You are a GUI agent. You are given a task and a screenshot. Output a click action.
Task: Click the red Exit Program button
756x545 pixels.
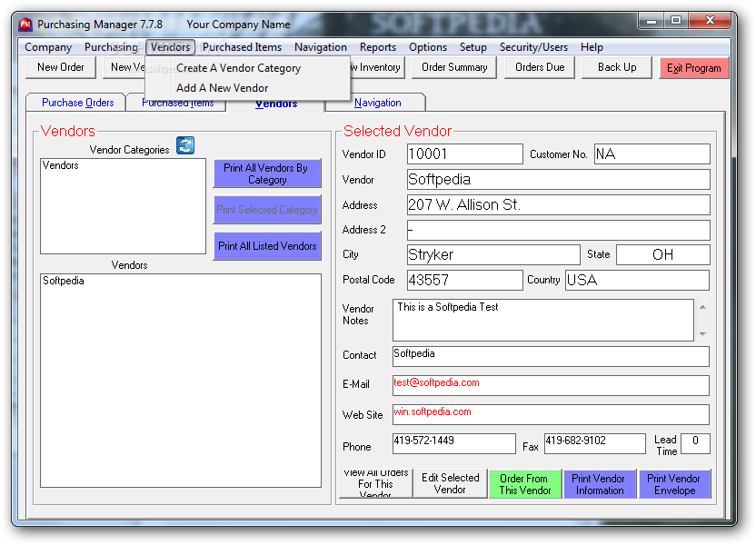(x=694, y=68)
